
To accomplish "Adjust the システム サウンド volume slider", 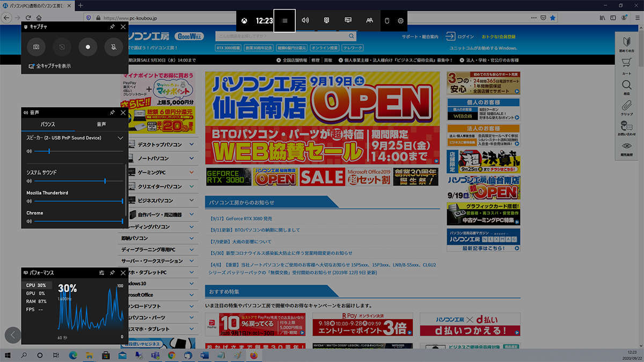I will [x=78, y=181].
